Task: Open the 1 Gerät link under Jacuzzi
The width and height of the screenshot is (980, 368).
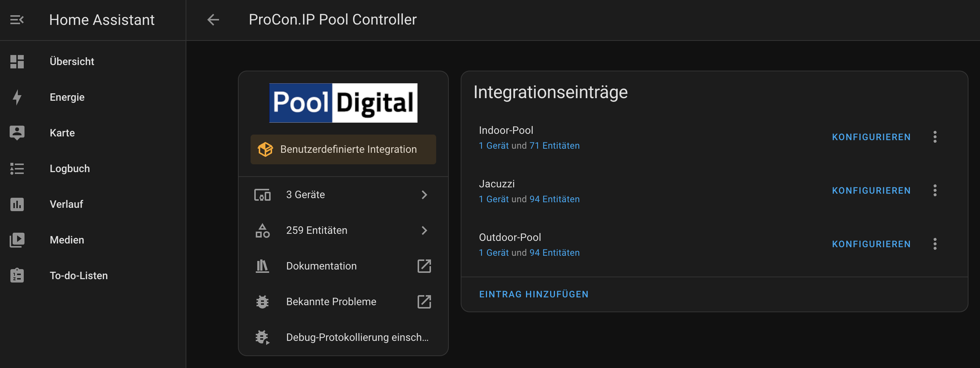Action: pos(493,199)
